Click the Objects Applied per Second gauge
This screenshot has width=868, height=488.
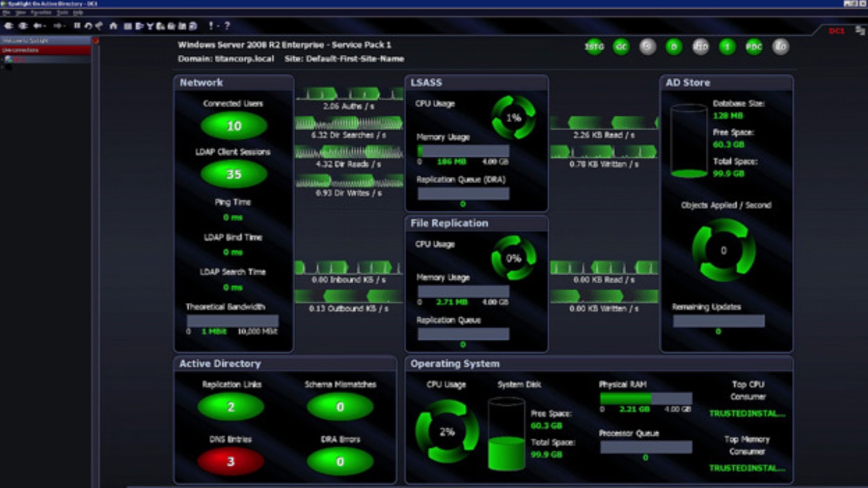tap(724, 250)
